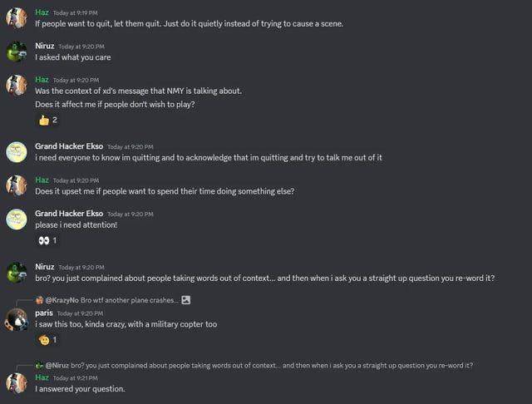
Task: Jump to replied message 'Bro wtf another plane crashes'
Action: [x=129, y=300]
